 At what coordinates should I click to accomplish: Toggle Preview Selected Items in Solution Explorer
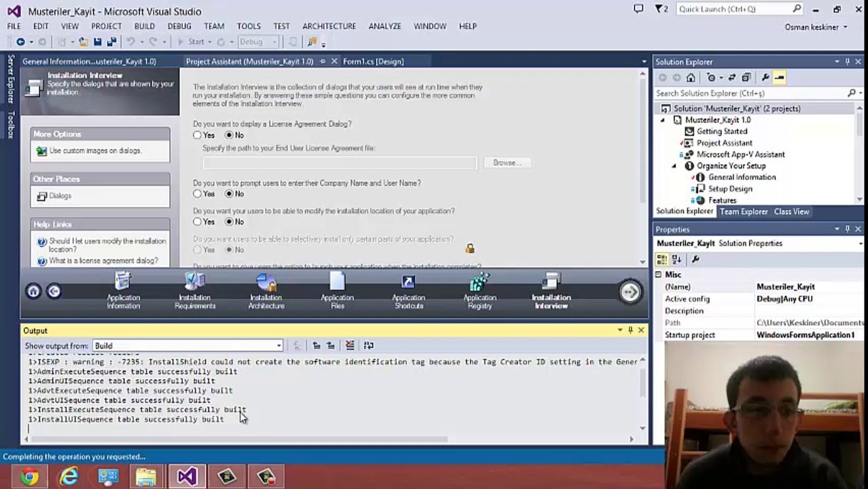coord(779,77)
